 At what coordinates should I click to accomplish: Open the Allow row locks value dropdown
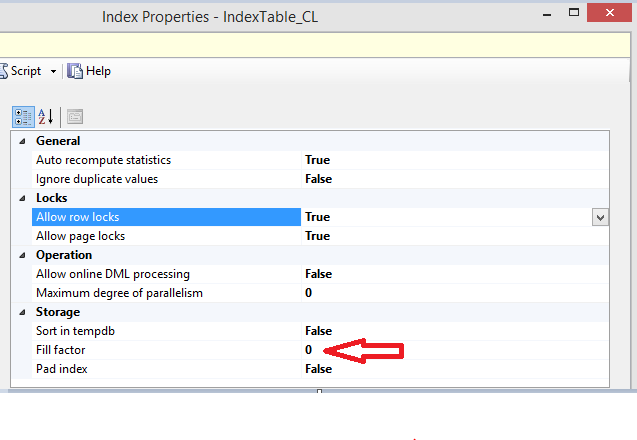600,217
